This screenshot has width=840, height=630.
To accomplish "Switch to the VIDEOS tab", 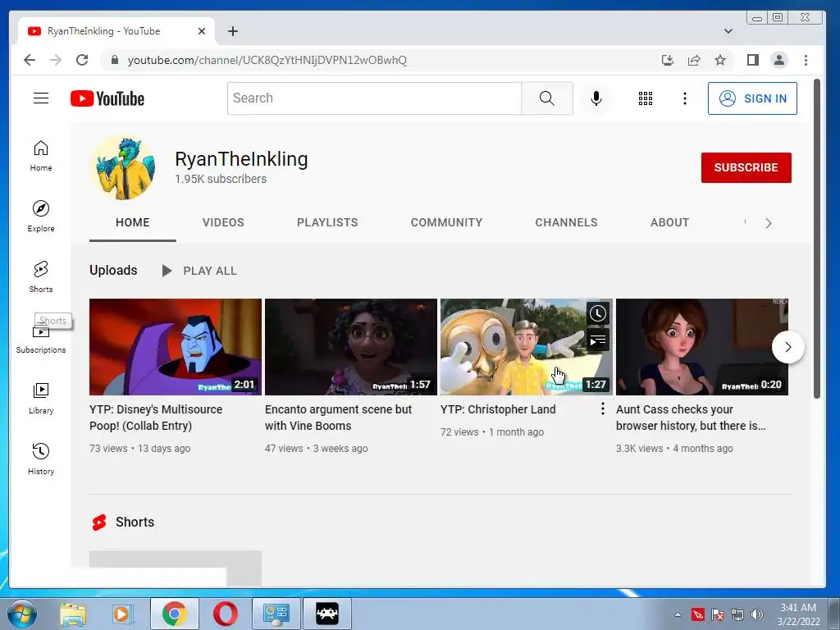I will point(223,222).
